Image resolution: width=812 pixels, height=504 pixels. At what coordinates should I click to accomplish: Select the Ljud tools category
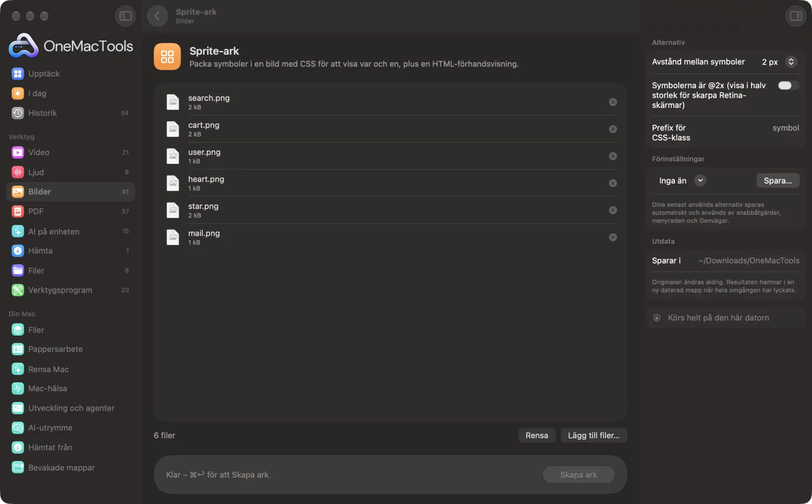[x=71, y=172]
